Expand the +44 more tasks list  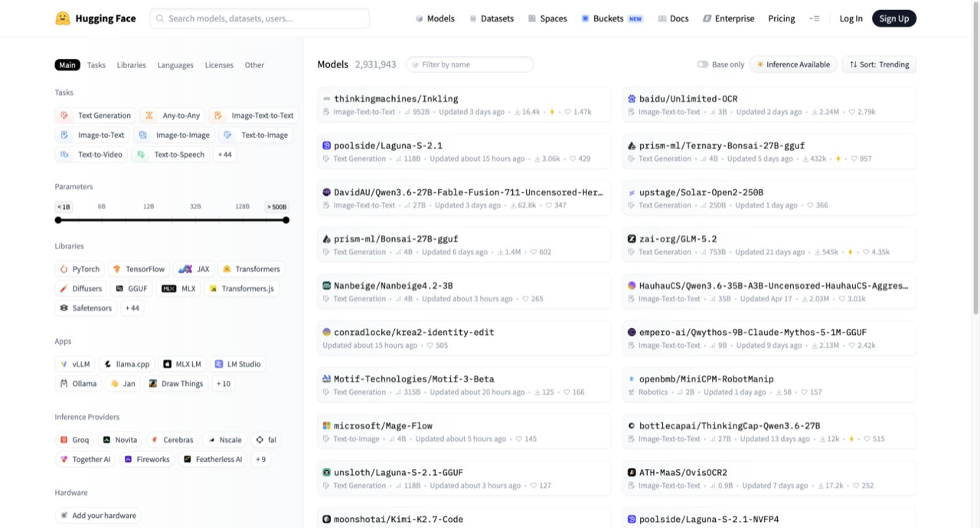[225, 154]
